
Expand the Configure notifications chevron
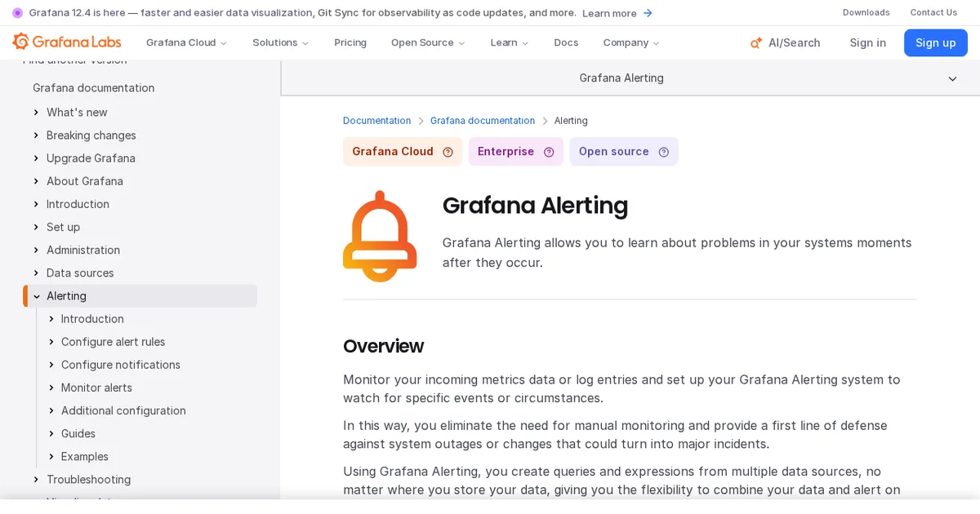point(51,365)
